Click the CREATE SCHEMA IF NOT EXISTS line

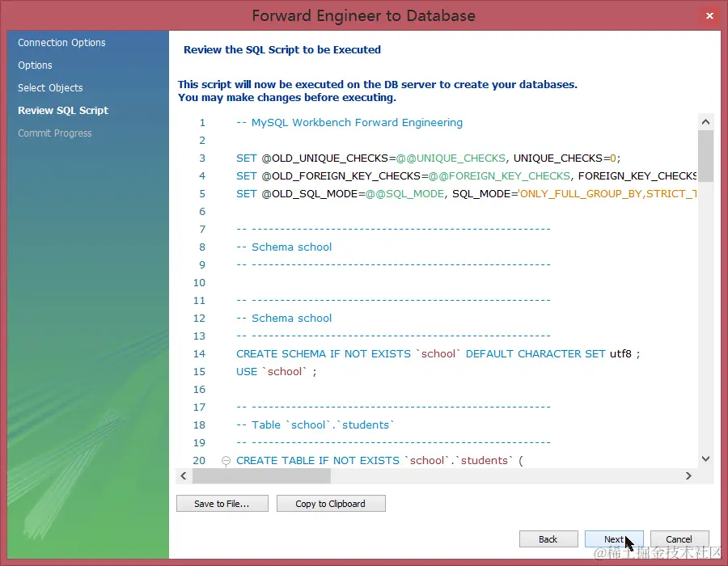[438, 354]
